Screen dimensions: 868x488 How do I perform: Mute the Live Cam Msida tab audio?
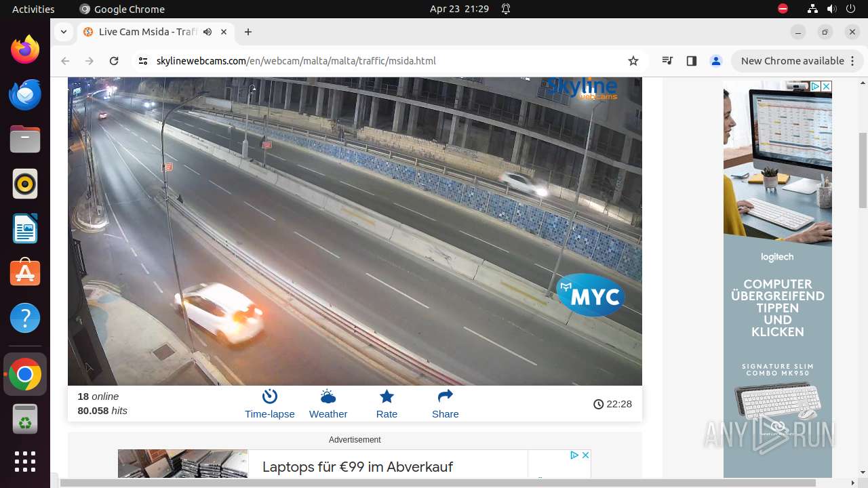click(x=208, y=32)
